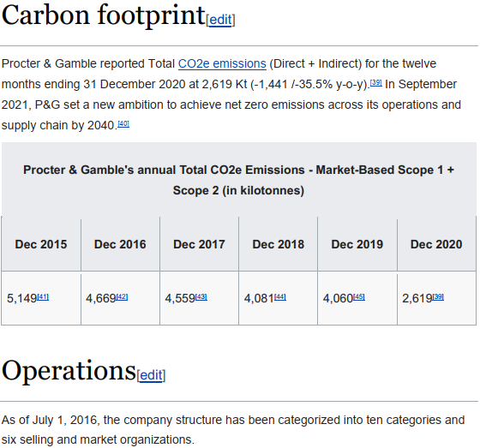Click edit link beside Carbon footprint heading
480x448 pixels.
tap(220, 20)
